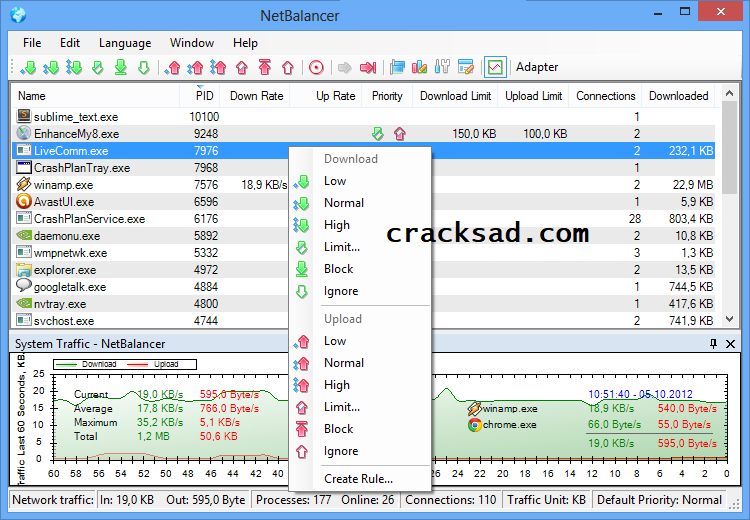The width and height of the screenshot is (750, 520).
Task: Sort by the Downloaded column header
Action: [x=678, y=96]
